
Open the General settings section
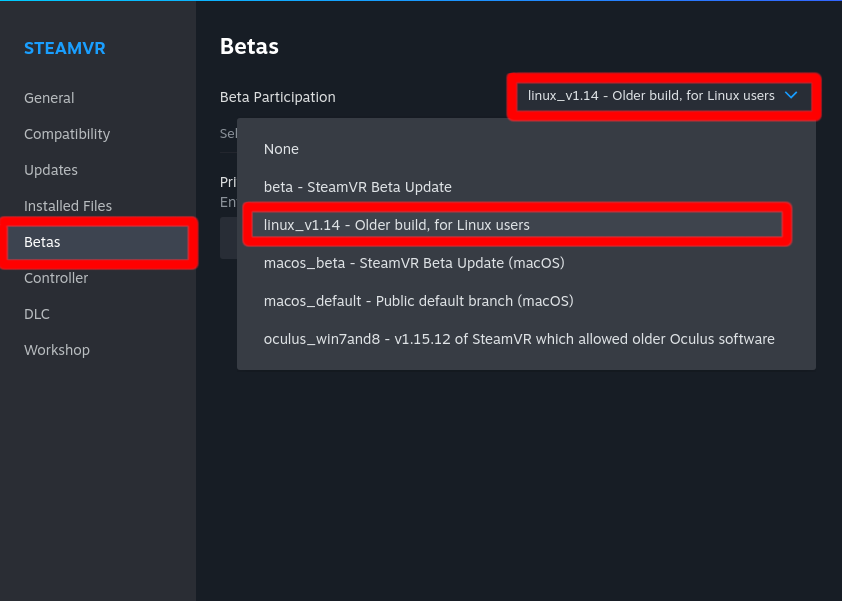pyautogui.click(x=49, y=98)
